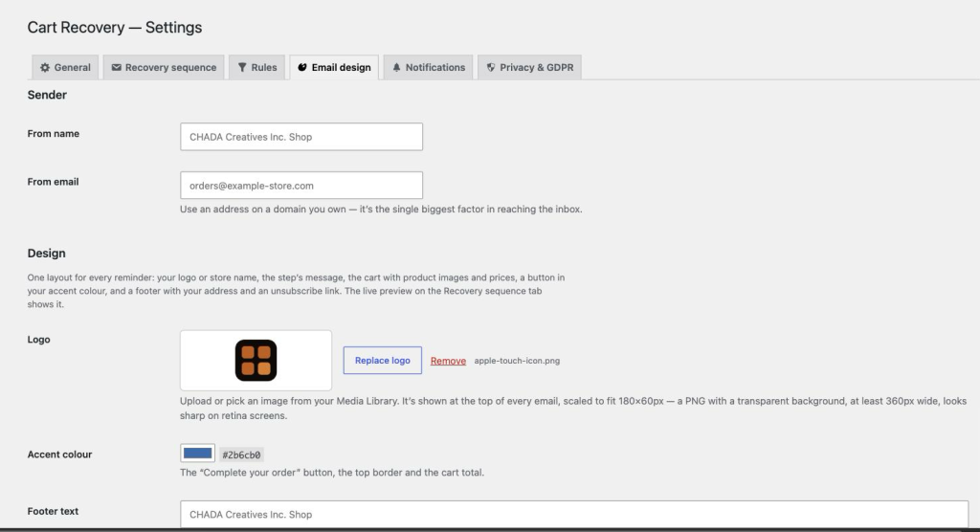Click the 'Upload or pick an image' help text
980x532 pixels.
pos(573,409)
